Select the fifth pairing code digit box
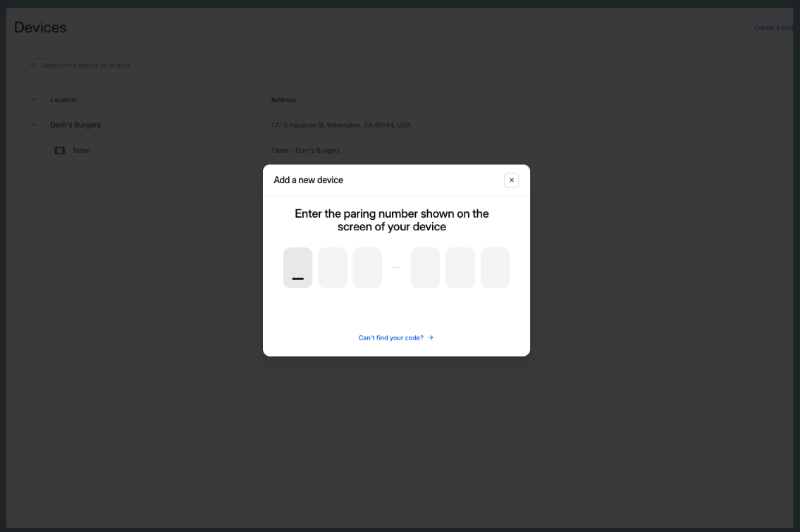The height and width of the screenshot is (532, 800). point(460,268)
